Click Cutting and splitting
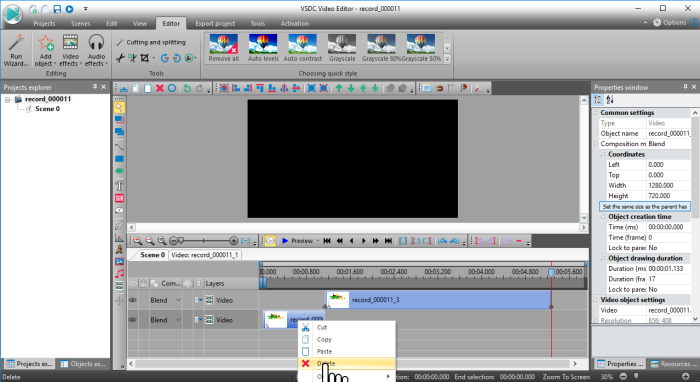Image resolution: width=700 pixels, height=382 pixels. (151, 42)
